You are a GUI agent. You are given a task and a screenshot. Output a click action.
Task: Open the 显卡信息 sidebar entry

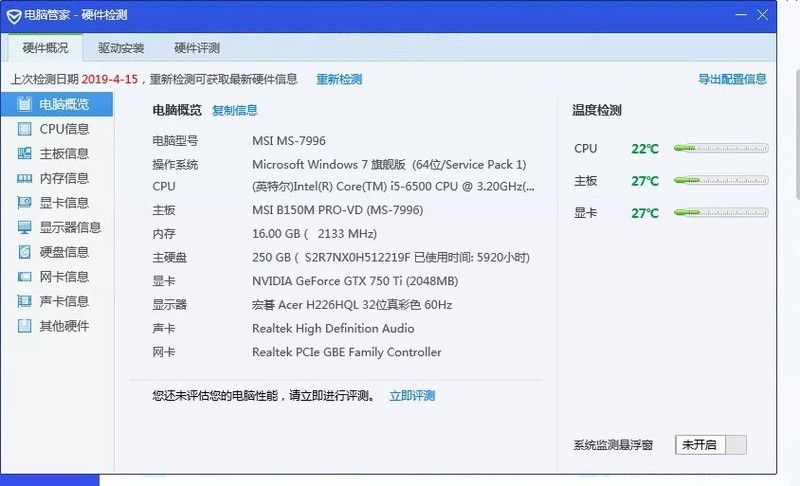tap(57, 202)
